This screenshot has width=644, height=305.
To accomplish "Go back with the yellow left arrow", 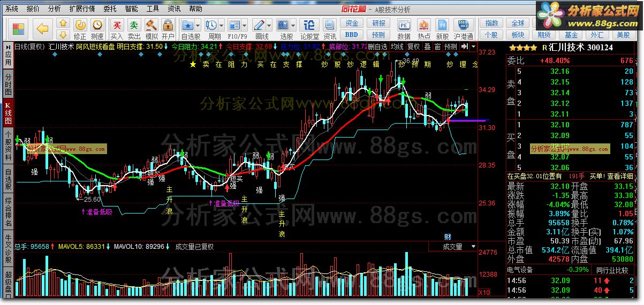I will pos(42,28).
